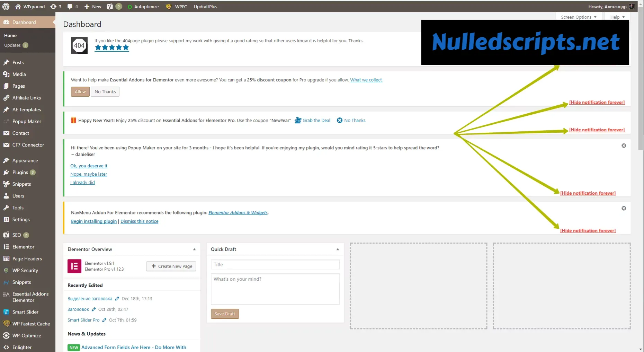Open UpdraftPlus in the admin bar
The image size is (644, 352).
point(205,7)
